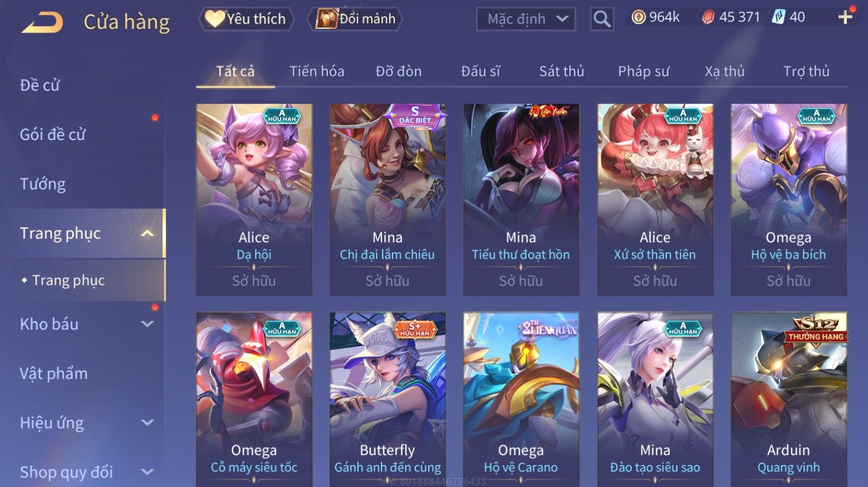Open the Mặc định sort dropdown

click(x=526, y=19)
